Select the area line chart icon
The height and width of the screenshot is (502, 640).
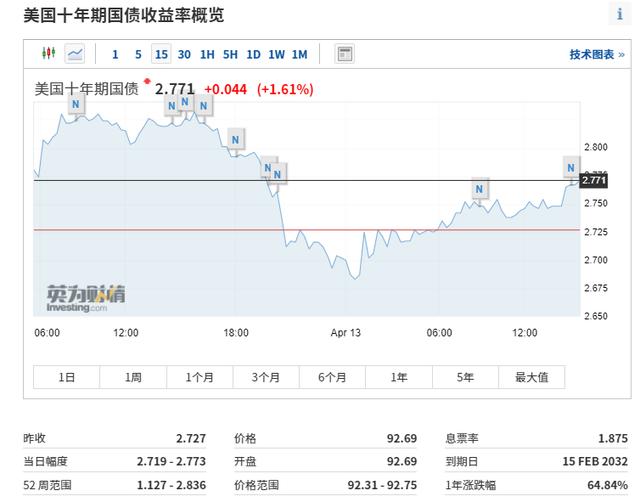point(75,53)
